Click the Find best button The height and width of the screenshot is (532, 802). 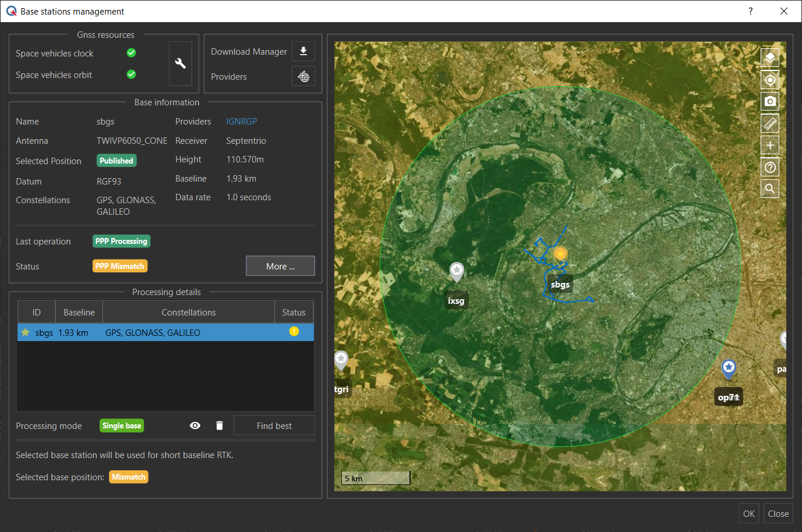274,425
